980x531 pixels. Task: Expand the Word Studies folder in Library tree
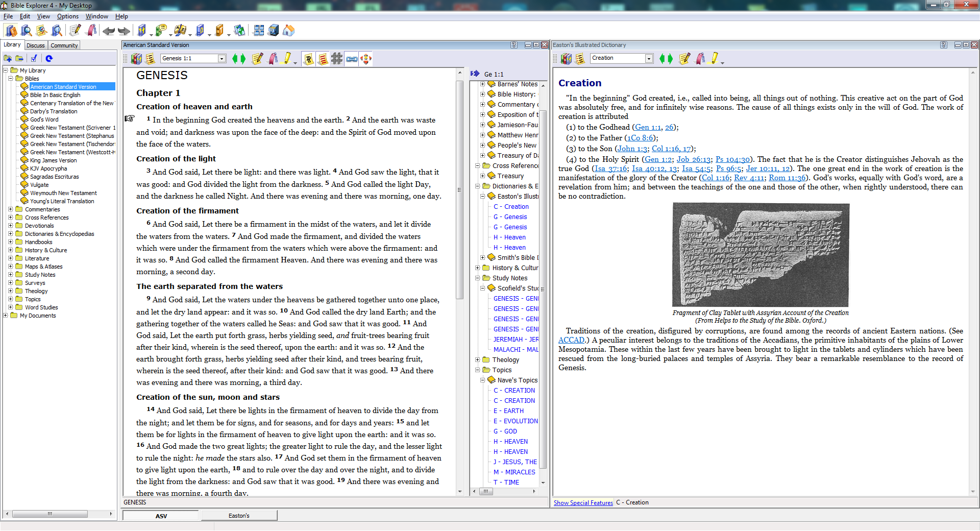10,307
